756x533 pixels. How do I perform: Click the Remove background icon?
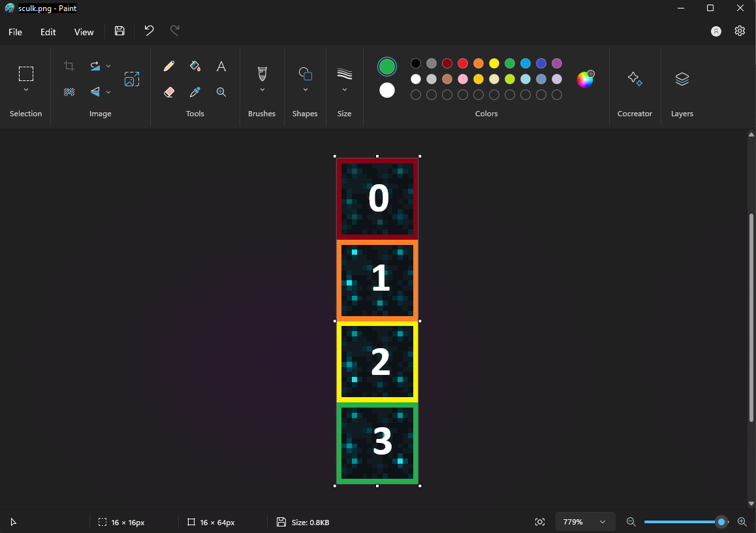(69, 91)
